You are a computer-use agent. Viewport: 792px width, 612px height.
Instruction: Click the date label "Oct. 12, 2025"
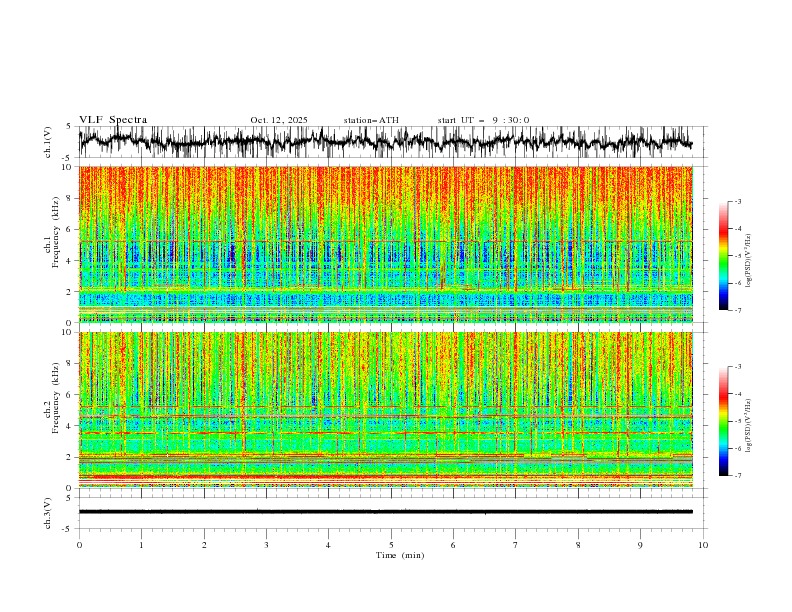pos(279,120)
